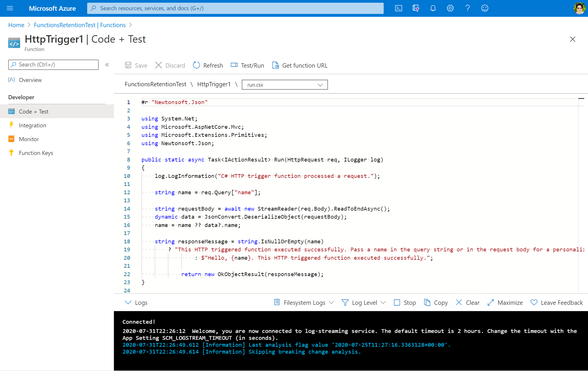
Task: Select Code + Test in Developer menu
Action: 57,112
